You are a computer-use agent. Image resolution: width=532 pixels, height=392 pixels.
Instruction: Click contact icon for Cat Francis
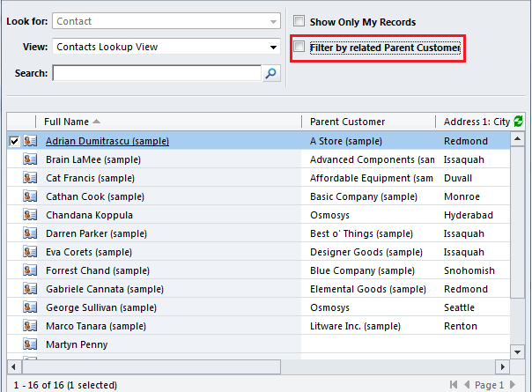(x=30, y=178)
